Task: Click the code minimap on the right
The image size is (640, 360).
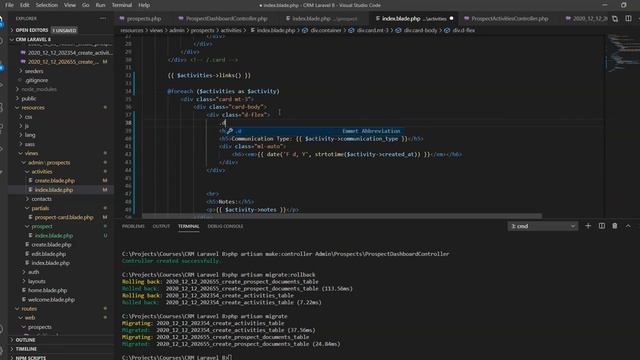Action: 622,55
